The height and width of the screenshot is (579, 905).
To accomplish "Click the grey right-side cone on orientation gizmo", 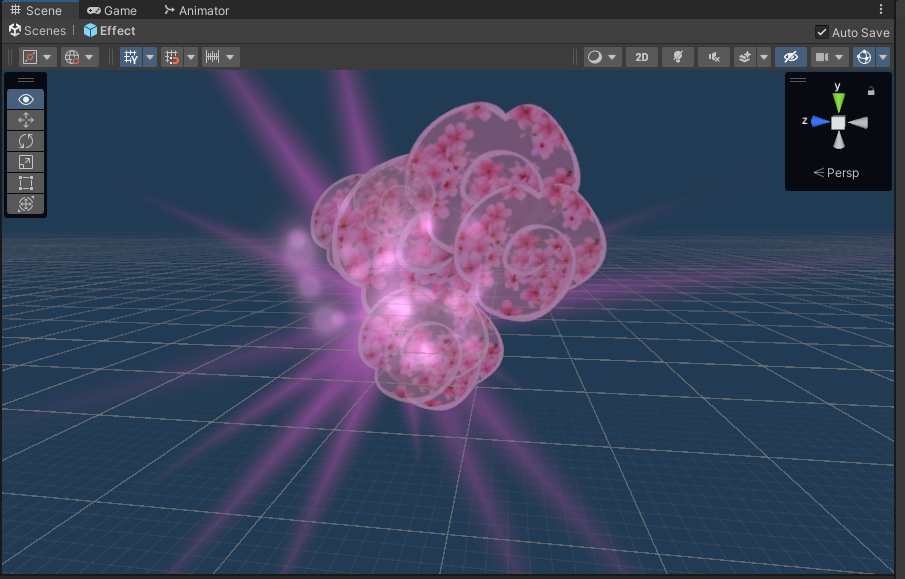I will (x=858, y=122).
